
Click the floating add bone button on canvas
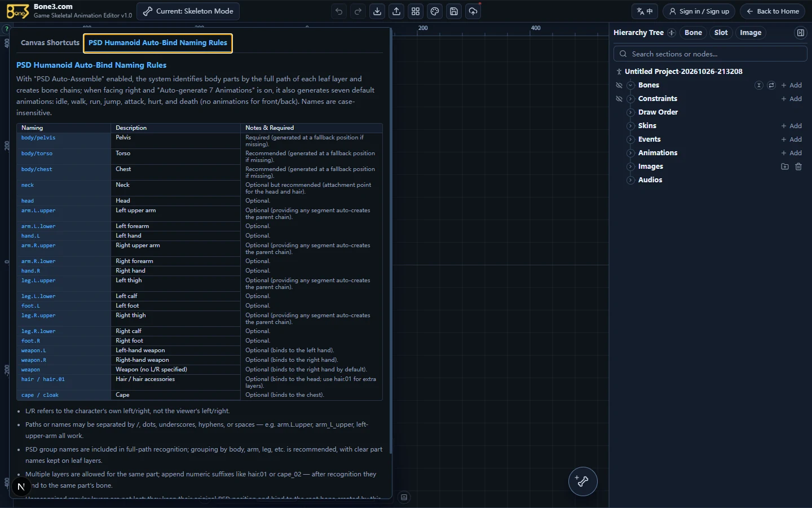click(582, 481)
